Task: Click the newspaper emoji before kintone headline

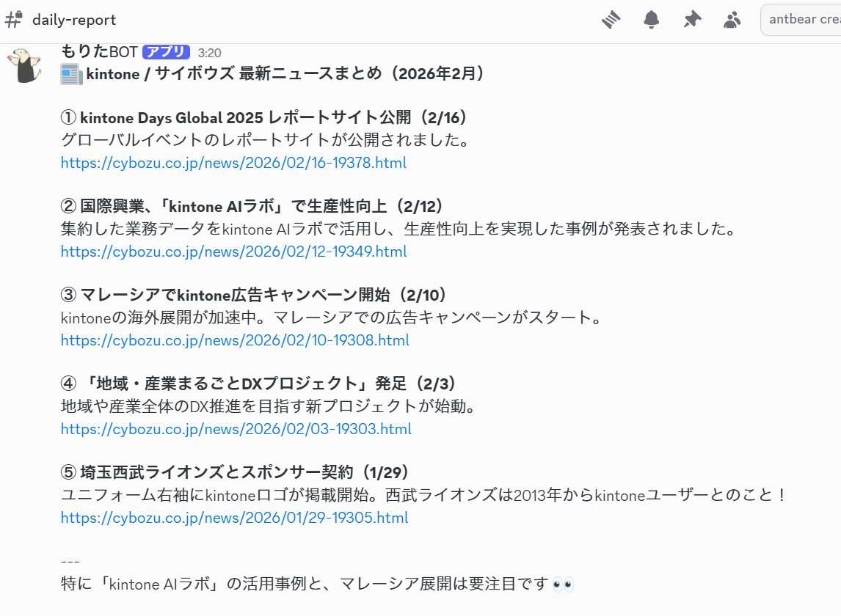Action: 70,74
